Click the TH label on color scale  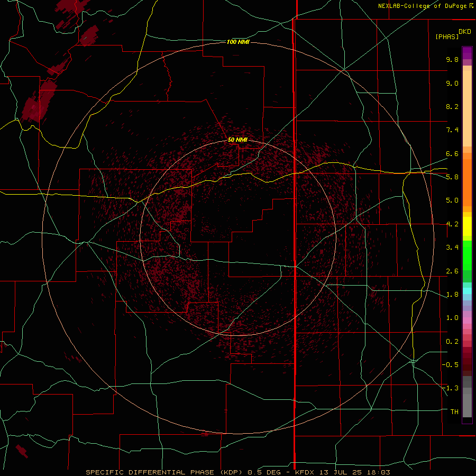pos(454,412)
